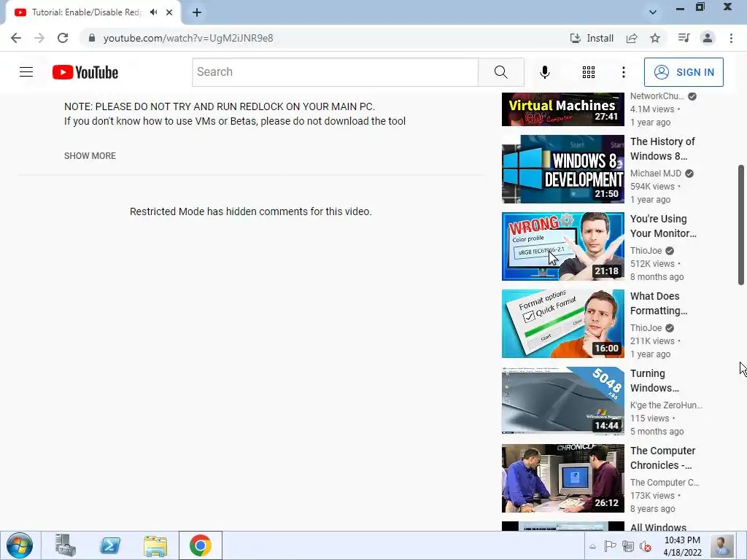Click the lock site info icon
This screenshot has width=747, height=560.
92,38
